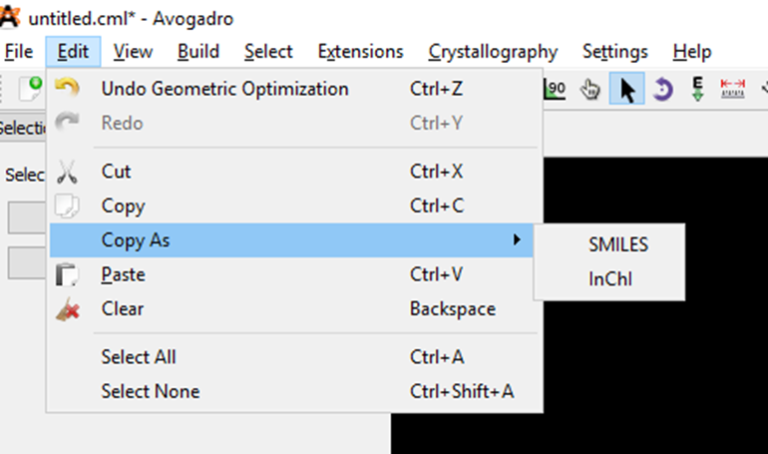Screen dimensions: 768x454
Task: Expand the Copy As submenu arrow
Action: (x=516, y=240)
